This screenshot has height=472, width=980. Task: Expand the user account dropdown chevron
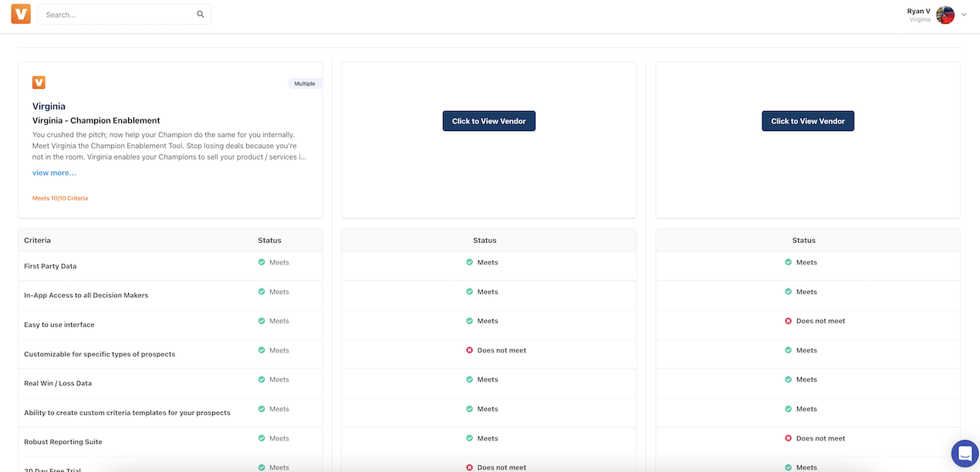tap(964, 15)
